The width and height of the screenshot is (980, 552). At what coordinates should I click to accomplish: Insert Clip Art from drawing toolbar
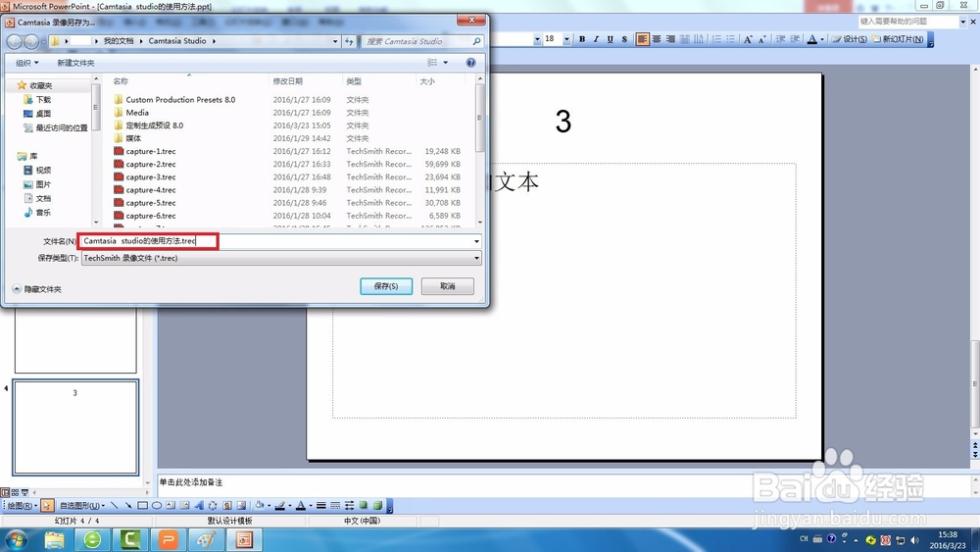click(227, 505)
